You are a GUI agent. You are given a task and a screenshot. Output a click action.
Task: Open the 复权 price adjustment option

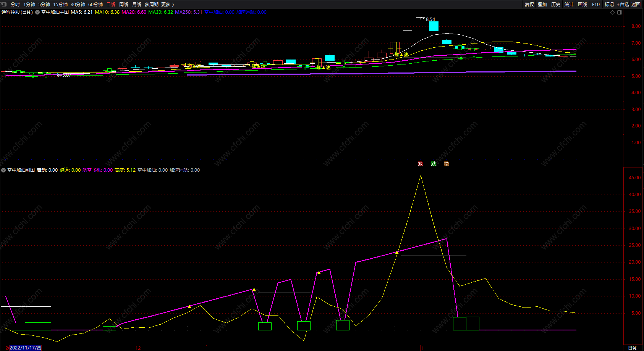point(529,5)
